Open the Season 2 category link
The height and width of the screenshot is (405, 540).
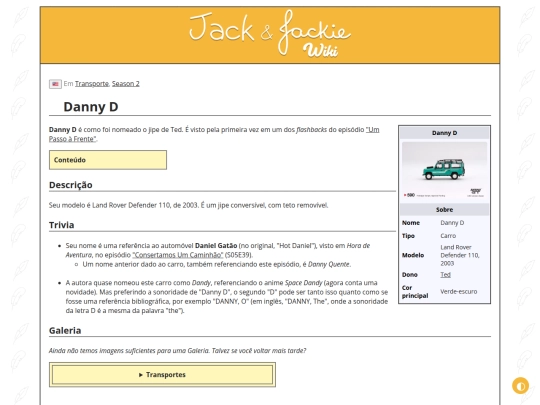coord(126,84)
